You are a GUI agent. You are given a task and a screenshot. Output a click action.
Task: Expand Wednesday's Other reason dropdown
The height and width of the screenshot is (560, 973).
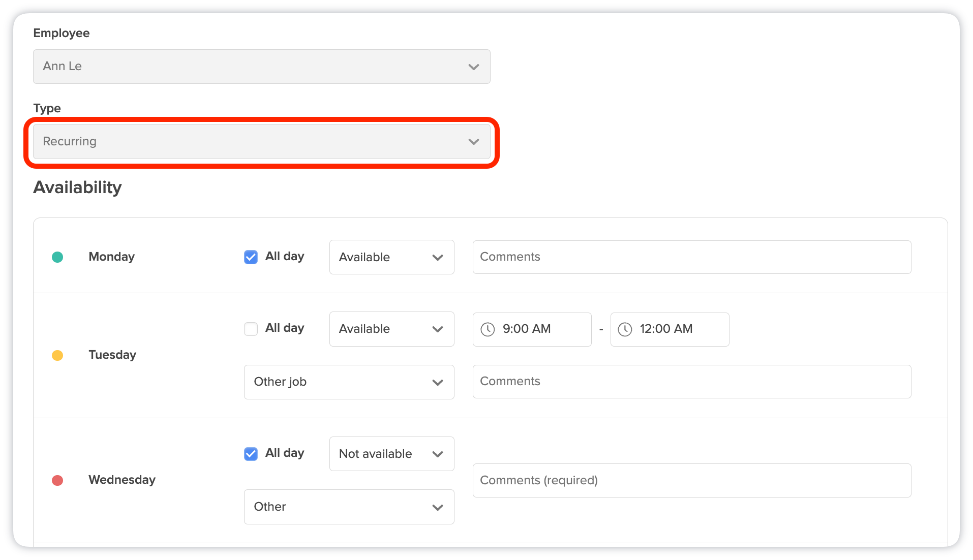point(349,507)
